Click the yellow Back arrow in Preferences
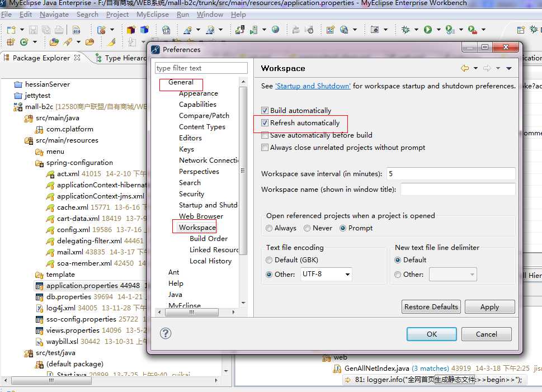The width and height of the screenshot is (542, 392). click(465, 68)
